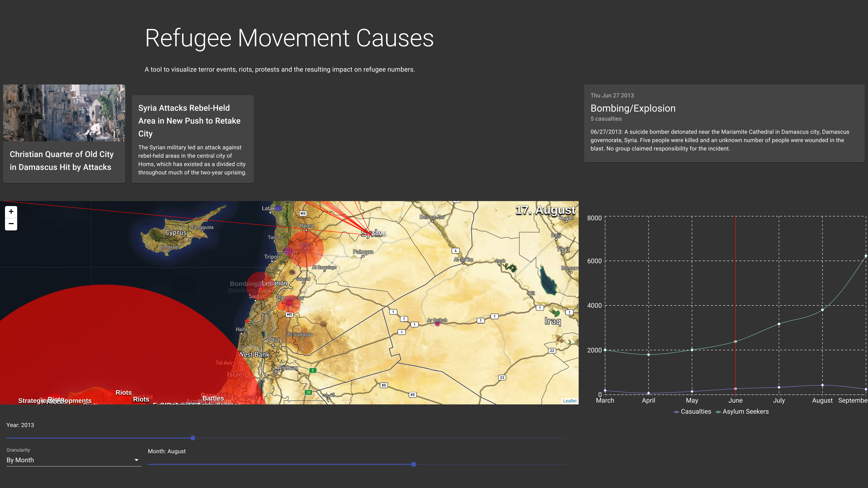The height and width of the screenshot is (488, 868).
Task: Click the Month August slider handle
Action: pyautogui.click(x=413, y=465)
